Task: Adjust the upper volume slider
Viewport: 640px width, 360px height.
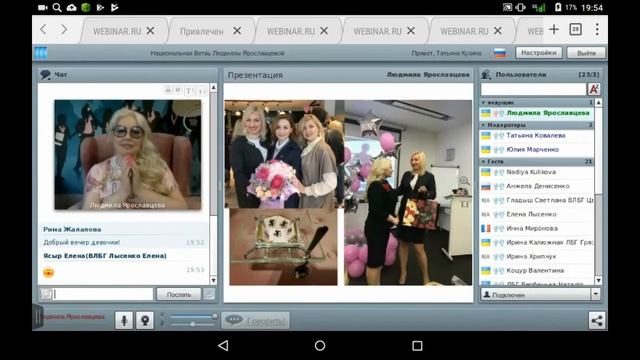Action: tap(193, 316)
